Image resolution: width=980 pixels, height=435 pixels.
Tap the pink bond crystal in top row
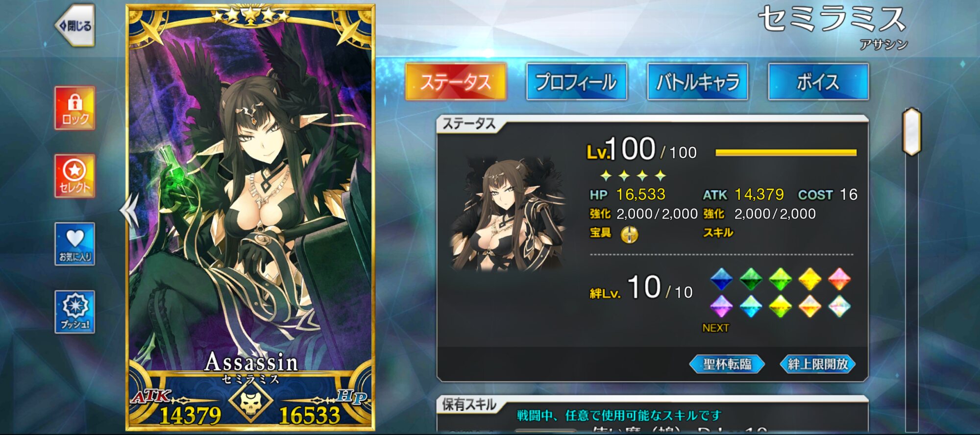point(839,279)
